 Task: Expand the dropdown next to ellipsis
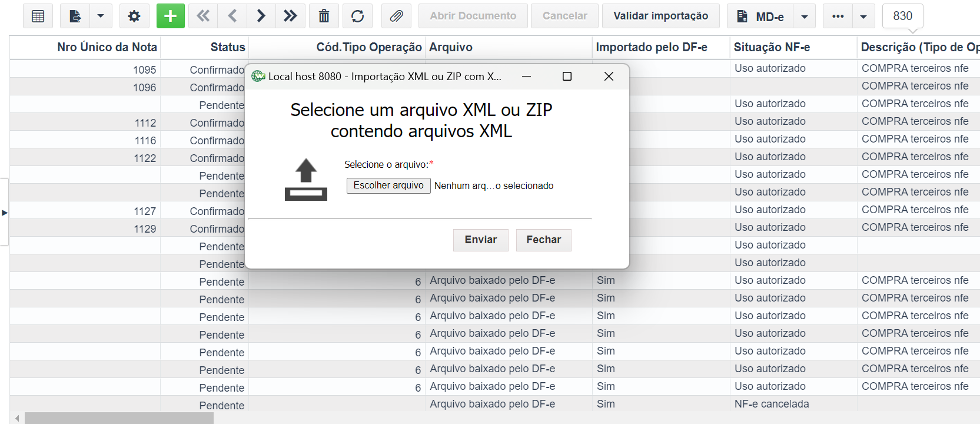coord(863,16)
